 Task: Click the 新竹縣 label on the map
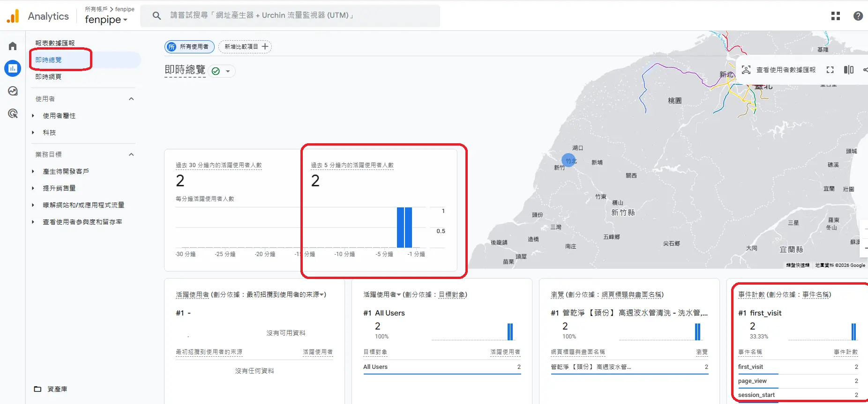click(623, 213)
